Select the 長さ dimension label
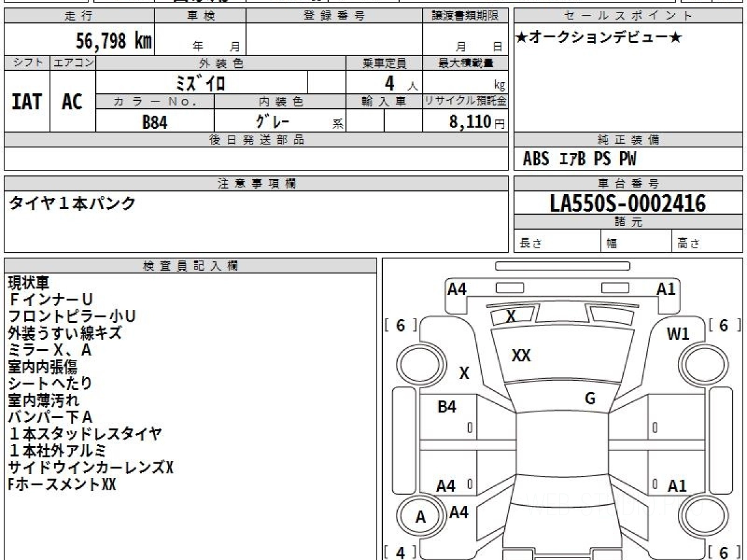 530,243
